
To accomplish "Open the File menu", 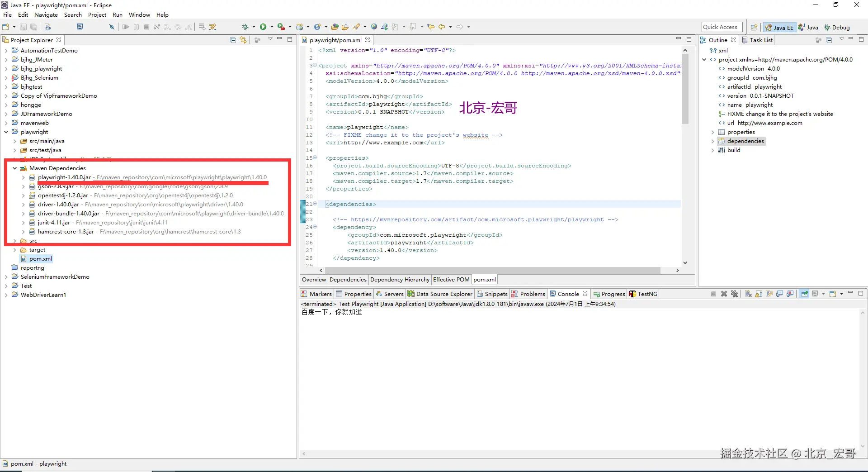I will (x=7, y=15).
